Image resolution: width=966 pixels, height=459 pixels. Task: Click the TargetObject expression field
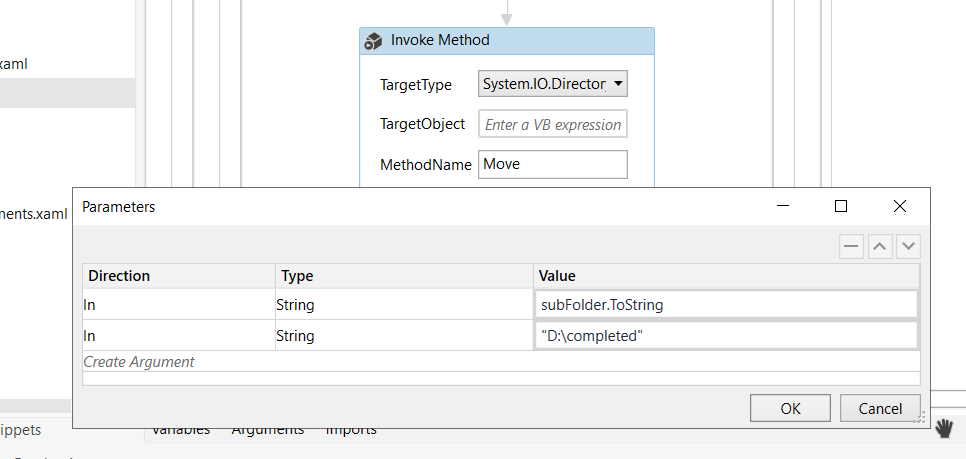553,125
